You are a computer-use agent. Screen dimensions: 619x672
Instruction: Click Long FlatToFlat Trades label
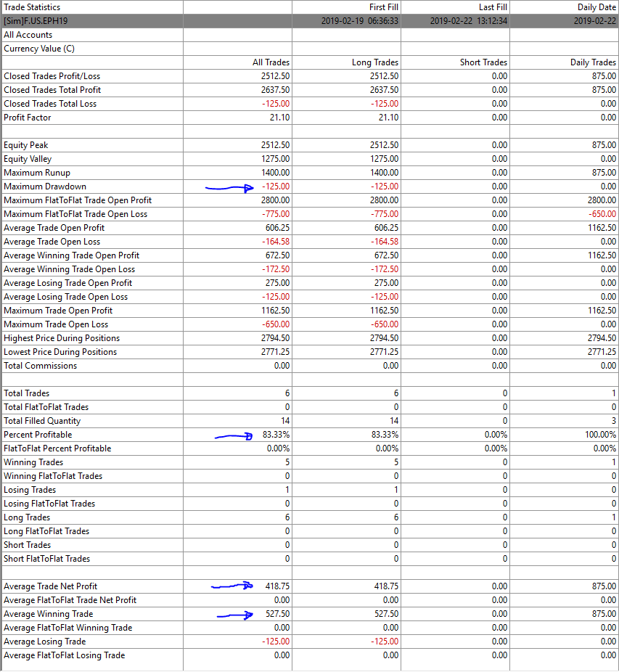click(x=46, y=531)
